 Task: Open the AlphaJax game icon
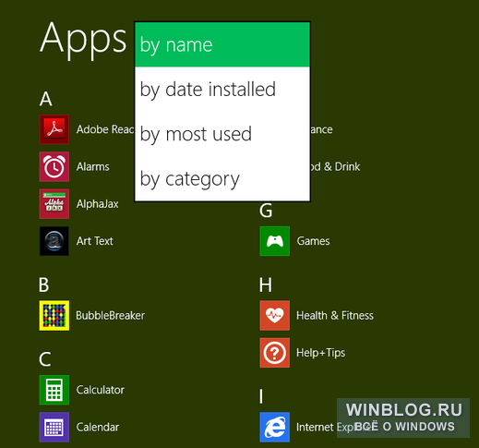pos(54,204)
